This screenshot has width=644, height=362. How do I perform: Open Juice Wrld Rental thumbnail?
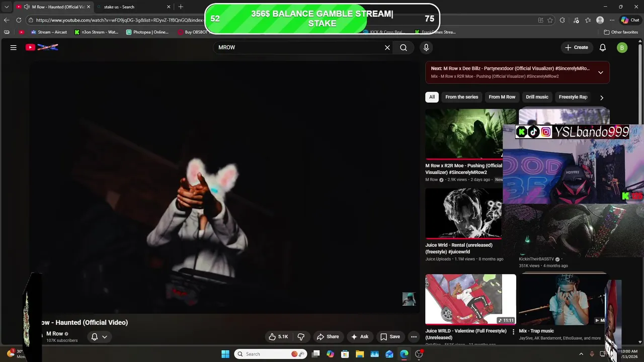464,214
